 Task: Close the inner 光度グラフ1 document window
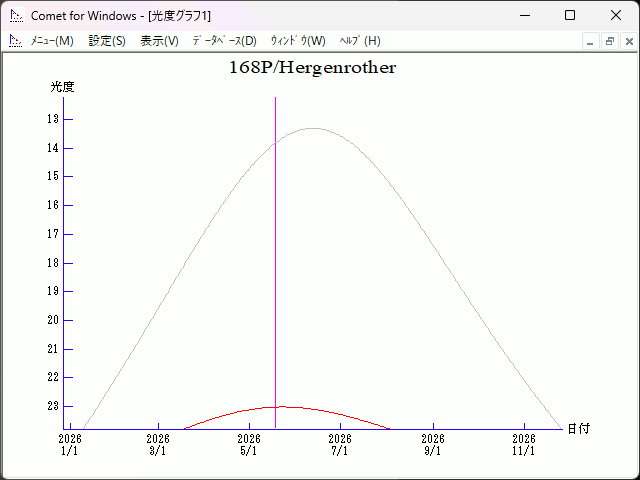[x=629, y=41]
